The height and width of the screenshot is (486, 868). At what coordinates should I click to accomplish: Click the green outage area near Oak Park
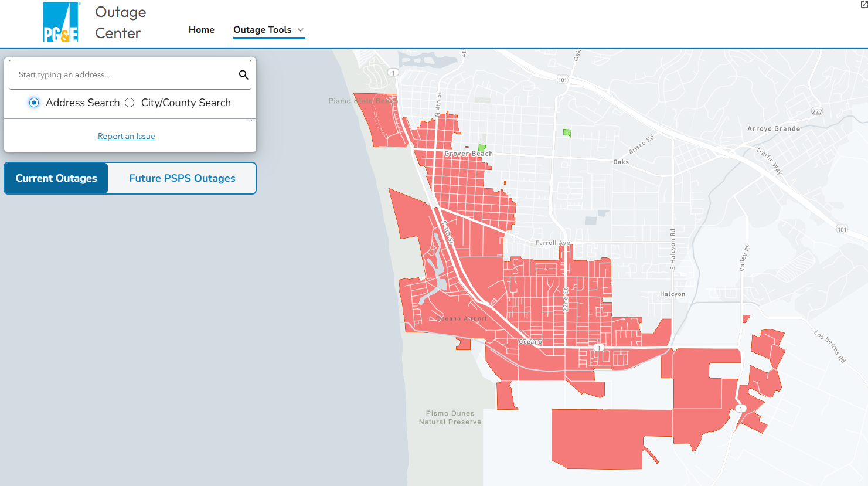coord(567,133)
